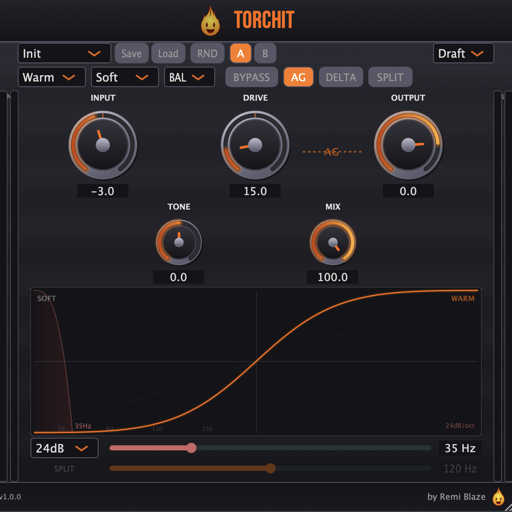The image size is (512, 512).
Task: Open the 24dB filter slope dropdown
Action: pyautogui.click(x=64, y=448)
